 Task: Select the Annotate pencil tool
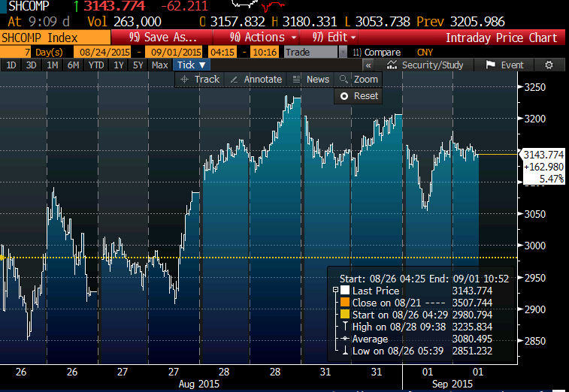click(256, 79)
